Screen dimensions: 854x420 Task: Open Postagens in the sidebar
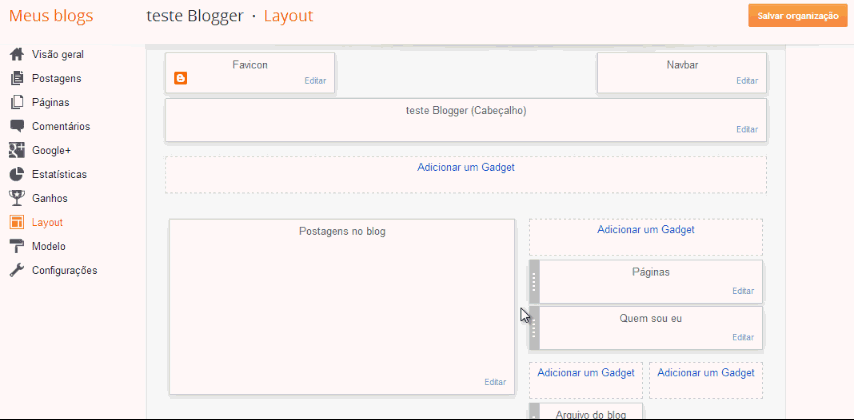57,78
